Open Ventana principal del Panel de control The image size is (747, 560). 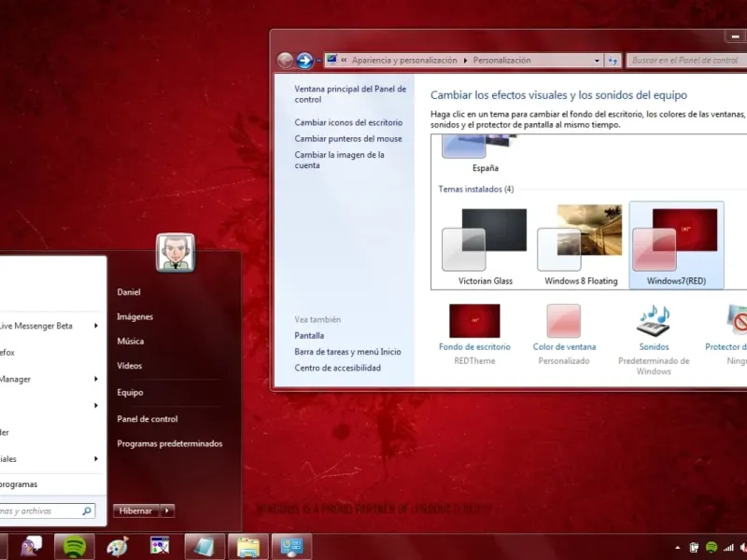350,94
